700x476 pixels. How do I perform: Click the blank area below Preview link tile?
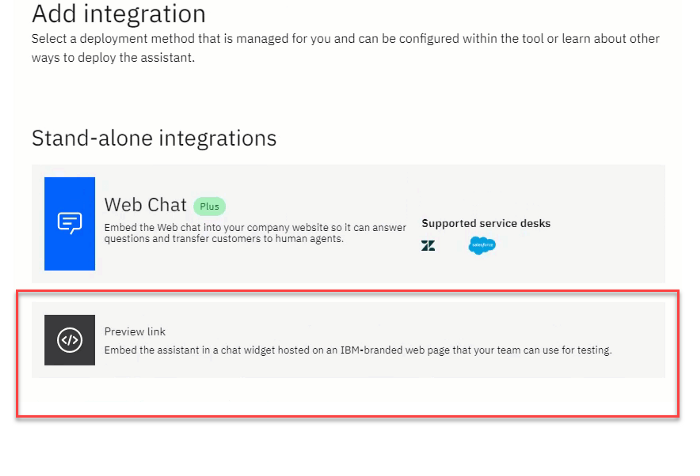click(348, 397)
